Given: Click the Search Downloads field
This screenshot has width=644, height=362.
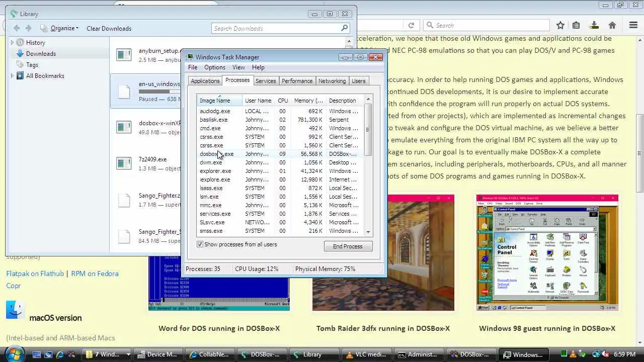Looking at the screenshot, I should coord(280,28).
